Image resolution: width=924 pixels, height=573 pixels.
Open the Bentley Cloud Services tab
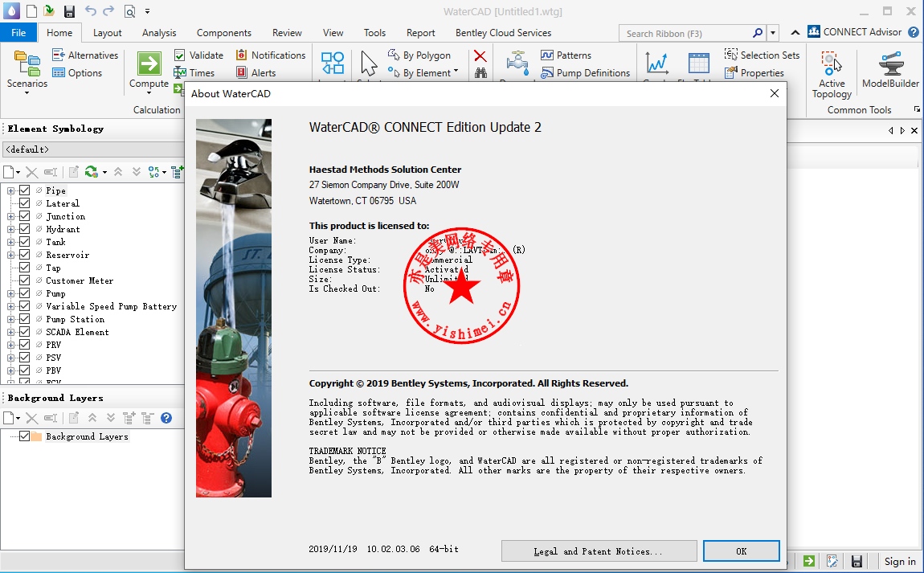pyautogui.click(x=503, y=33)
